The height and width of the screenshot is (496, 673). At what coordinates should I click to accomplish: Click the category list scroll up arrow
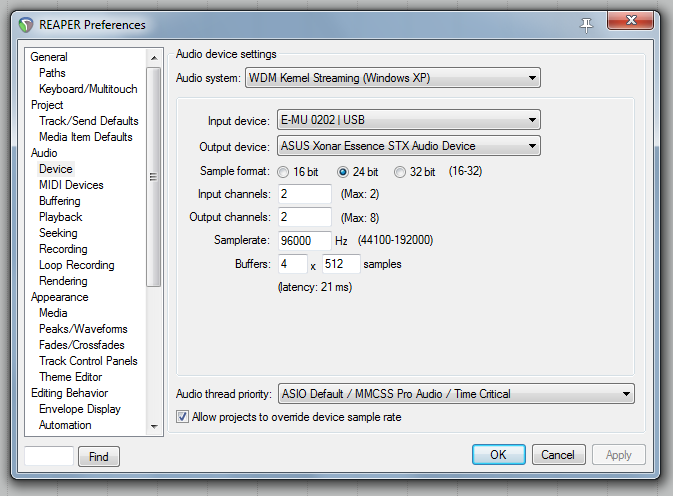coord(154,57)
